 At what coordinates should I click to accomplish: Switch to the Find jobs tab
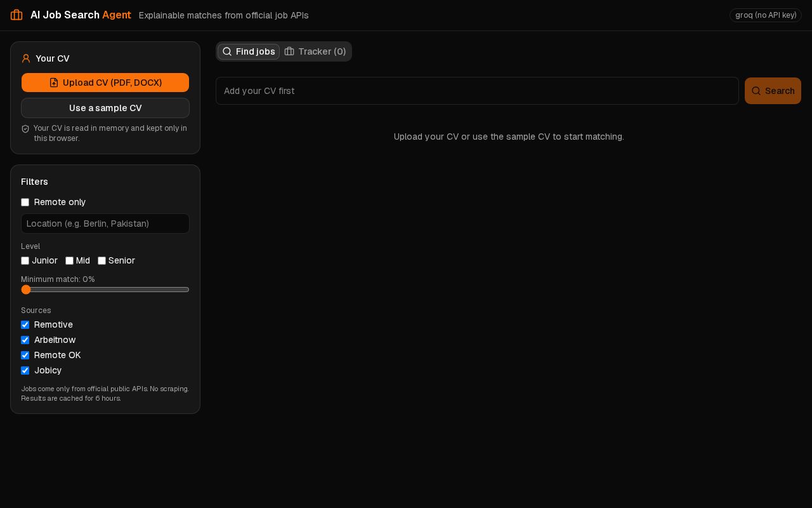point(249,51)
